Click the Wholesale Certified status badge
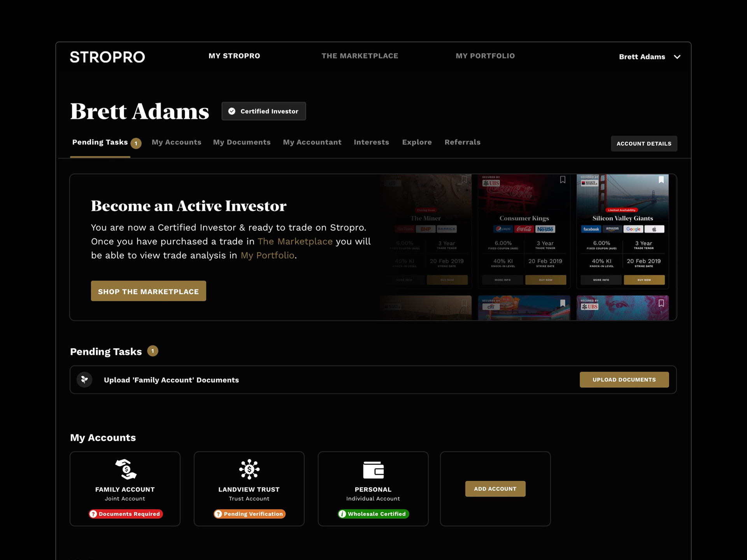This screenshot has width=747, height=560. click(x=373, y=514)
